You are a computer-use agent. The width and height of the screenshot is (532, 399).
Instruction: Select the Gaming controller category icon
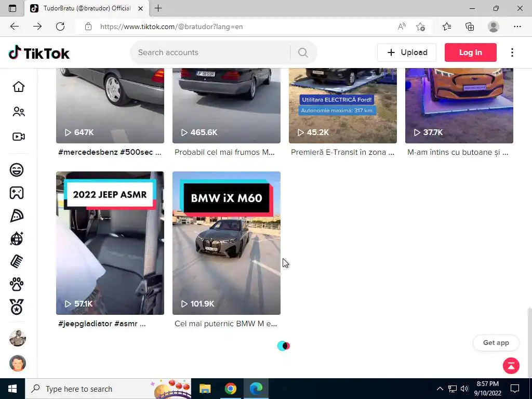pyautogui.click(x=17, y=193)
